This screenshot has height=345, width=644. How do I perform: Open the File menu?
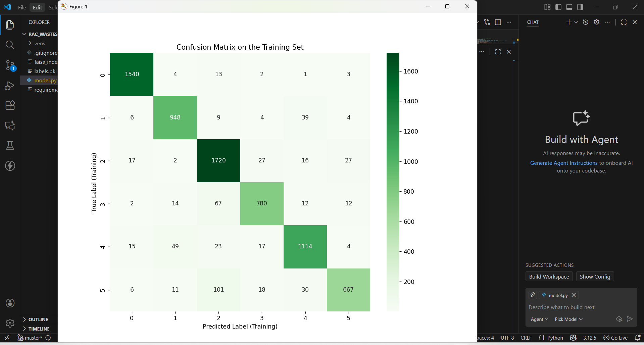coord(22,7)
